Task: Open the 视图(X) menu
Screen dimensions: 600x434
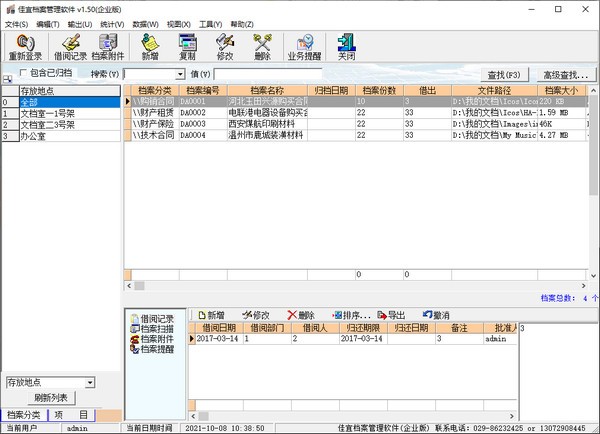Action: [179, 24]
